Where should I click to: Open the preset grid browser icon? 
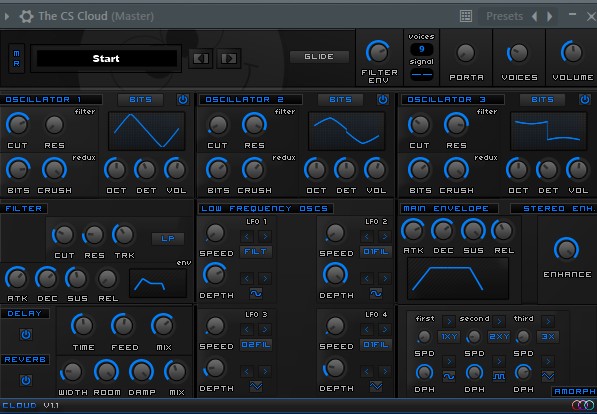pos(466,16)
